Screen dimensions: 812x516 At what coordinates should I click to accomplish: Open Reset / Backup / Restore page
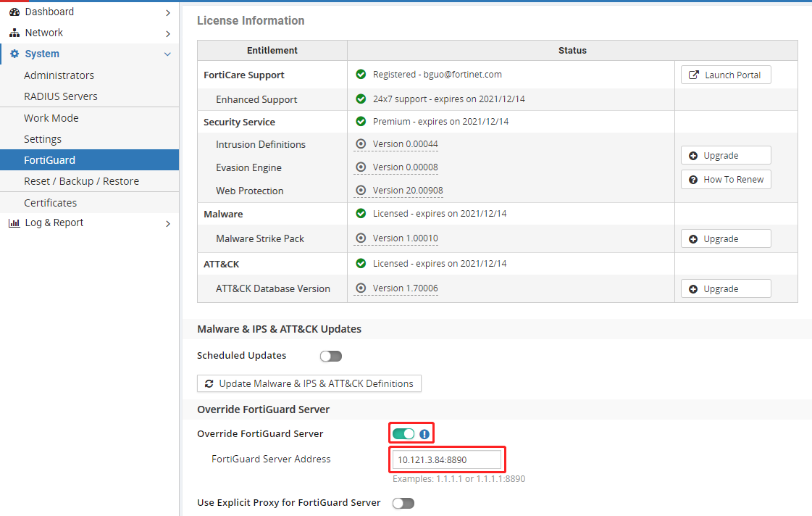90,181
